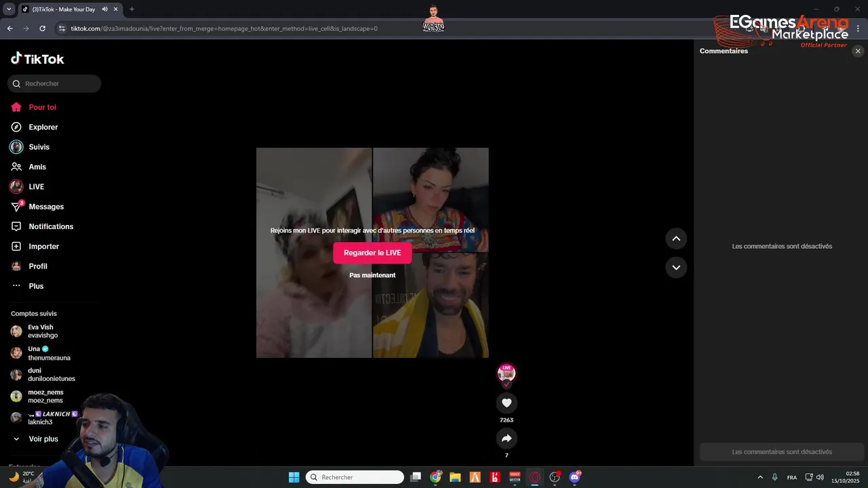Open laknich3 followed account
The height and width of the screenshot is (488, 868).
click(x=44, y=418)
